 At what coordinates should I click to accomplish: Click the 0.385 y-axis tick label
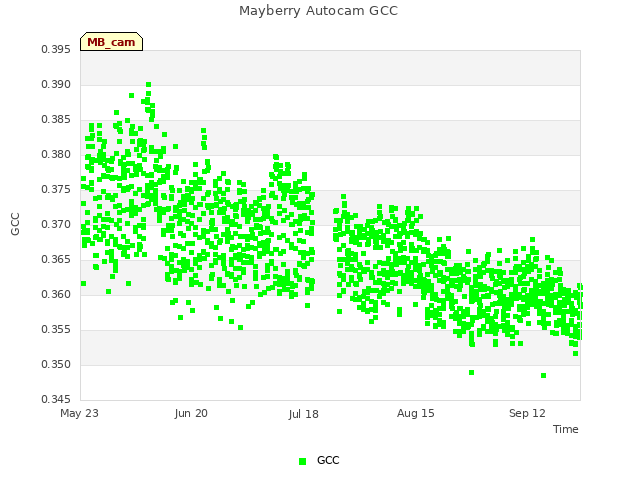56,120
